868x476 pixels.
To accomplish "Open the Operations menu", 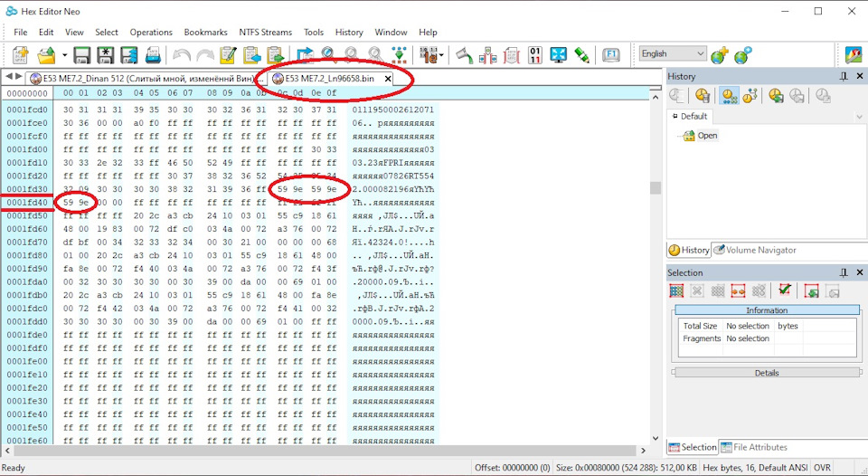I will (151, 33).
